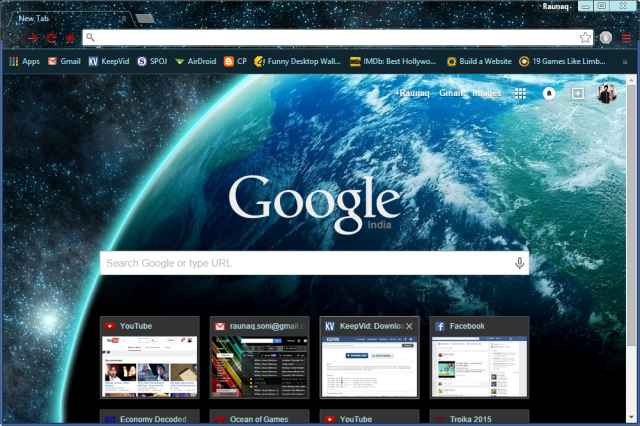Screen dimensions: 640x426
Task: Open the Google apps grid
Action: coord(520,93)
